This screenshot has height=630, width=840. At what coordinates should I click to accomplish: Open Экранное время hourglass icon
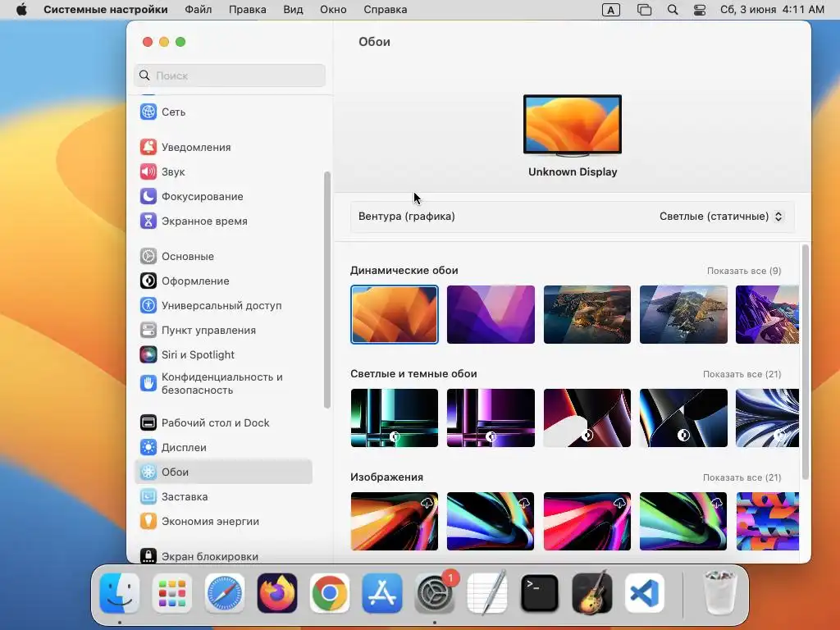[148, 221]
